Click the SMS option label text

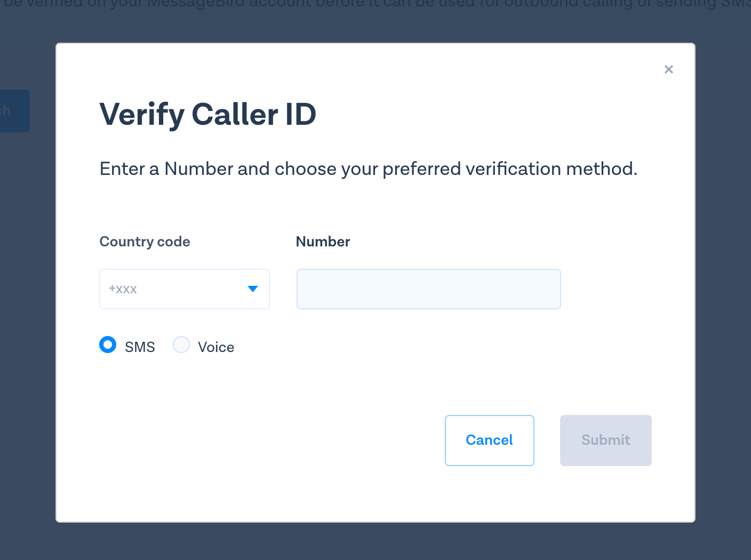point(140,347)
